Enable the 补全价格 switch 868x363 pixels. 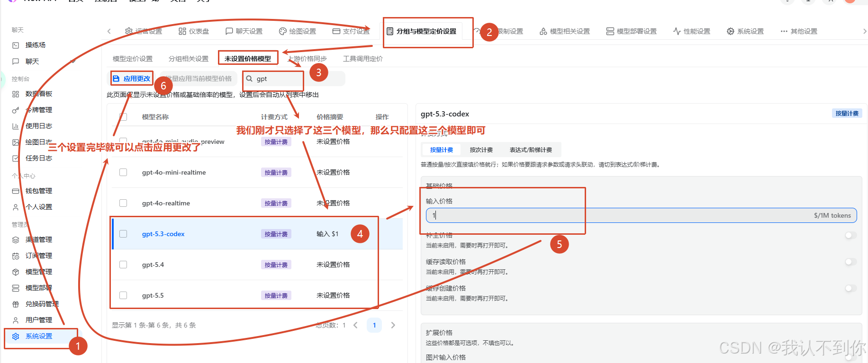(850, 235)
